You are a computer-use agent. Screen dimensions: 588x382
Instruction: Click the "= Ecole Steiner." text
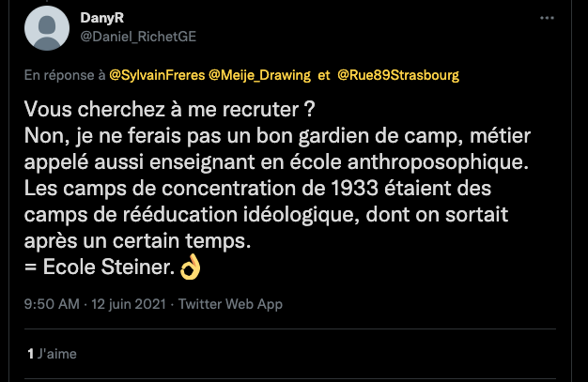point(99,268)
